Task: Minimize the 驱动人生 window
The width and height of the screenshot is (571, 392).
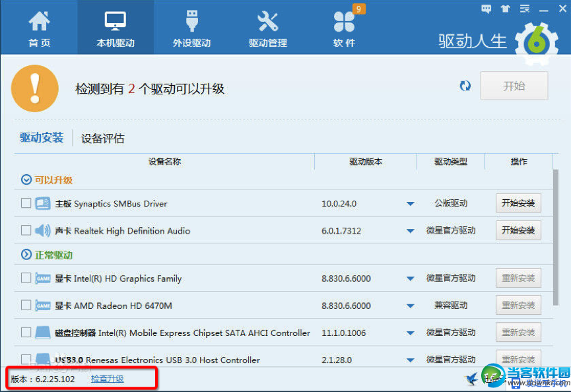Action: click(544, 11)
